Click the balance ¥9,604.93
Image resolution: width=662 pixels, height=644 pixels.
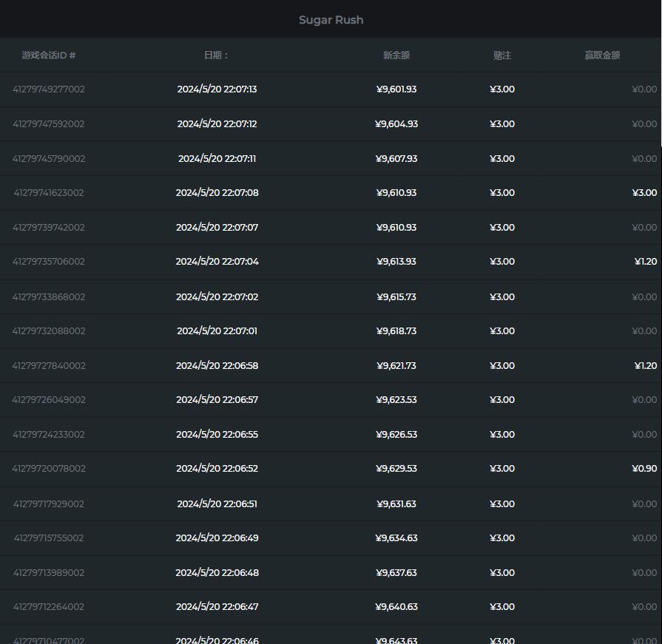pos(396,123)
